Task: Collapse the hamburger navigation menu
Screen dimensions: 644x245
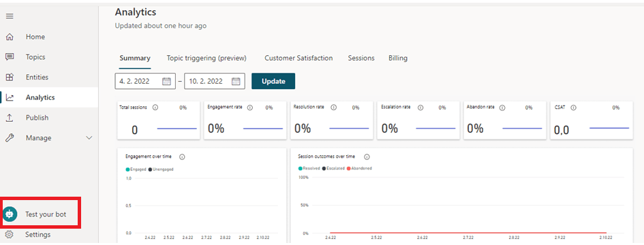Action: coord(10,16)
